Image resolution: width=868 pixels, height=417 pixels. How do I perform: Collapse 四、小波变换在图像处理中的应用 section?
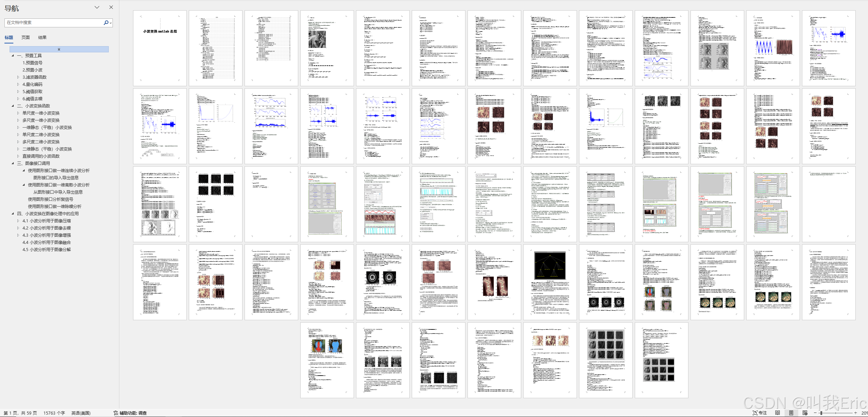coord(13,213)
